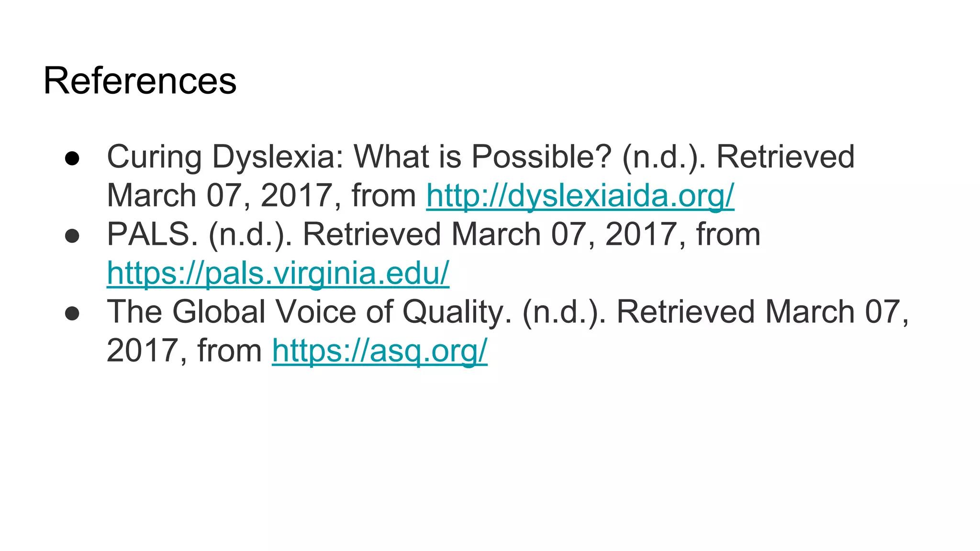980x551 pixels.
Task: Click the empty area below the references
Action: click(x=490, y=454)
